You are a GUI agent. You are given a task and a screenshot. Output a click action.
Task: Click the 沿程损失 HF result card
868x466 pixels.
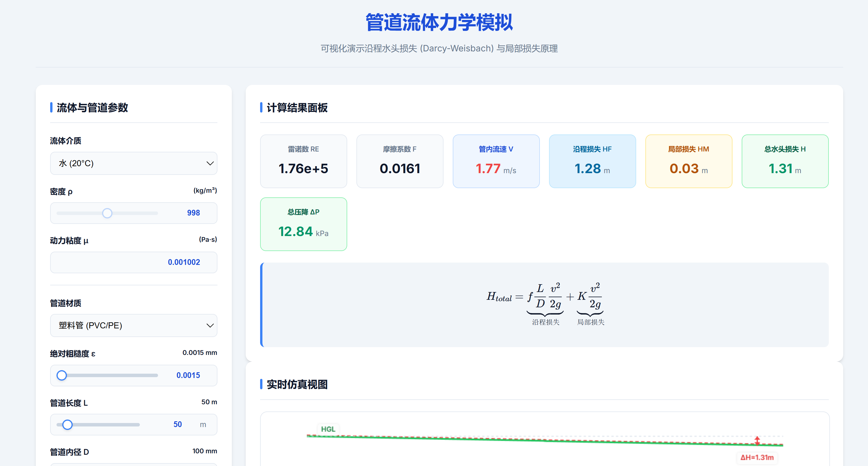point(592,161)
